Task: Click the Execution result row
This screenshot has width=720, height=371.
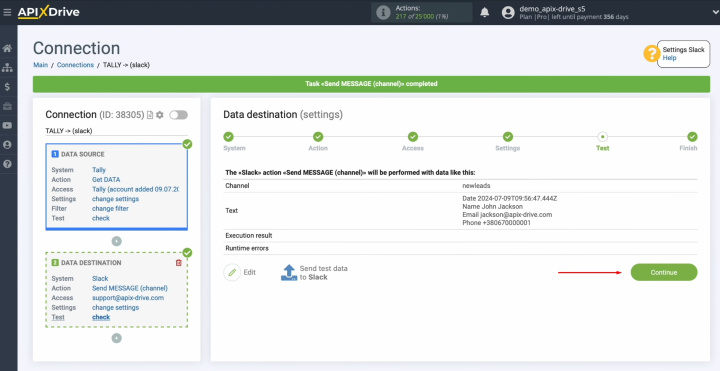Action: [x=460, y=236]
